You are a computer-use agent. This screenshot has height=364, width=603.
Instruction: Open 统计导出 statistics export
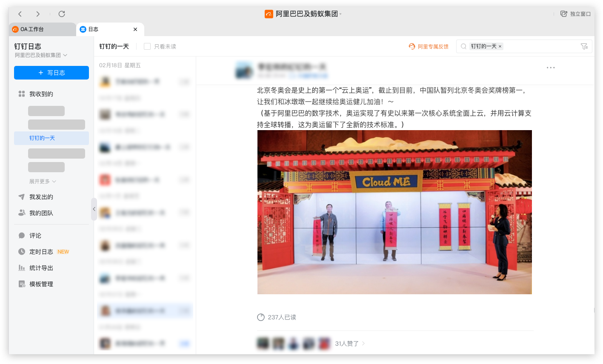click(41, 267)
